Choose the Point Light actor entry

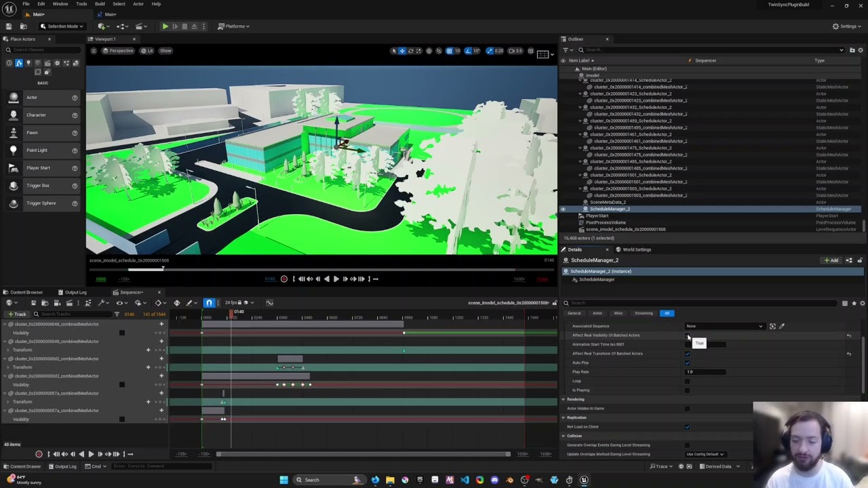(41, 150)
